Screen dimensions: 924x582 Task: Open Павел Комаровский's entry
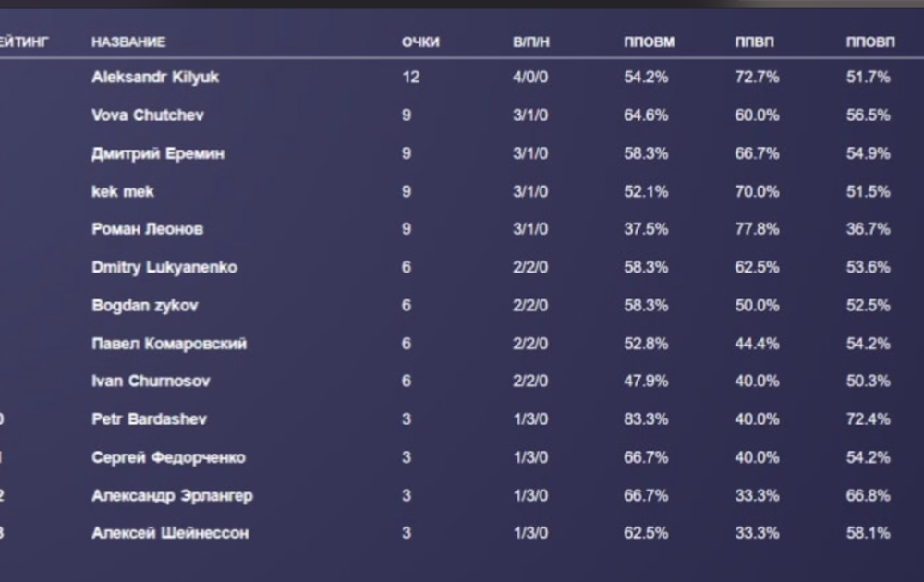point(169,344)
